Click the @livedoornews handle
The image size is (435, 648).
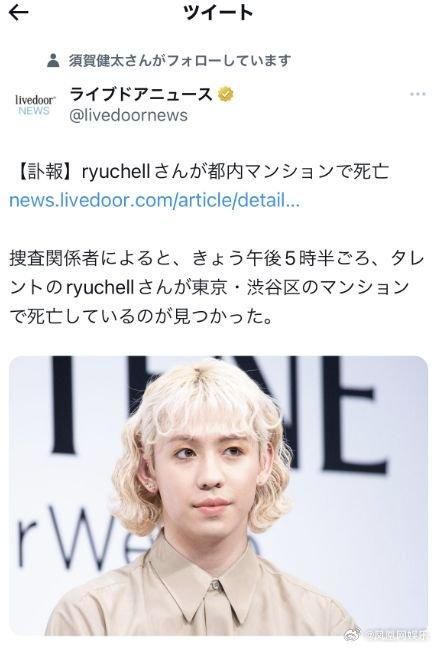point(128,115)
